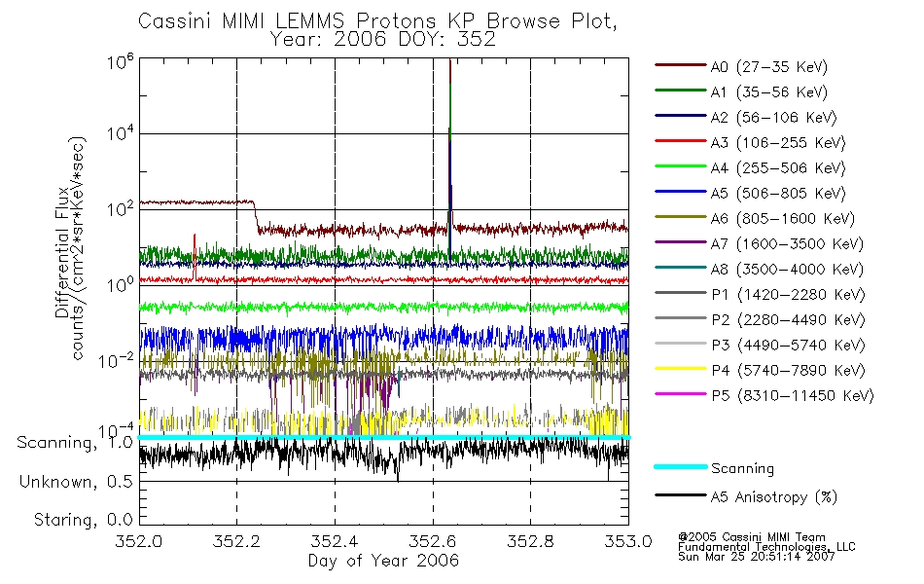
Task: Click the '@2005 Cassini MIMI Team' credit text
Action: tap(752, 537)
